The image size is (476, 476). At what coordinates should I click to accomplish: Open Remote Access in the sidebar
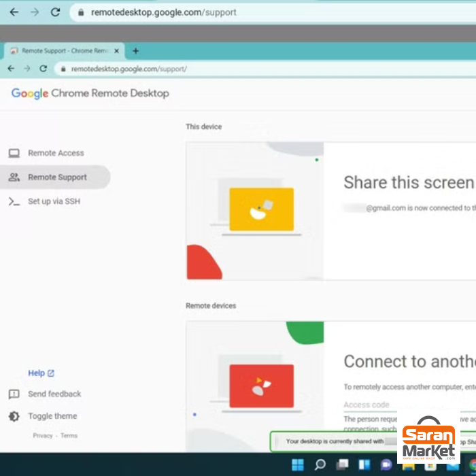[x=56, y=153]
